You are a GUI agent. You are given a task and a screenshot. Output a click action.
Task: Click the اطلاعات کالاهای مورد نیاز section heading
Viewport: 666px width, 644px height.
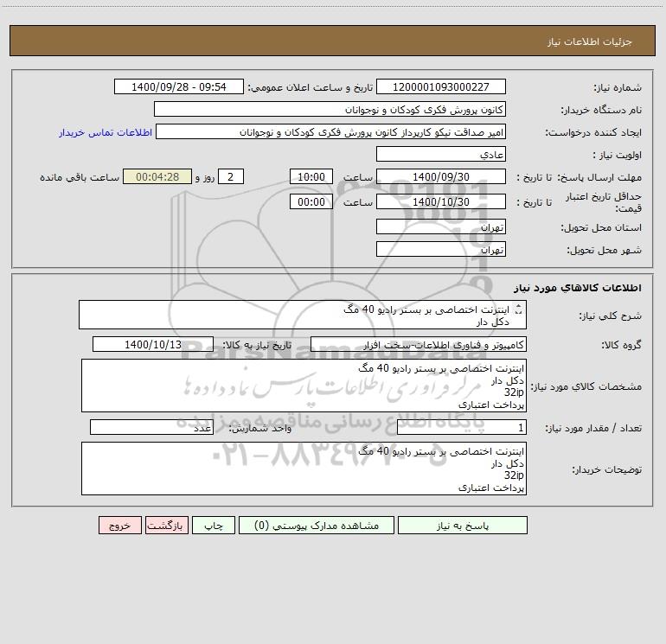pos(578,288)
